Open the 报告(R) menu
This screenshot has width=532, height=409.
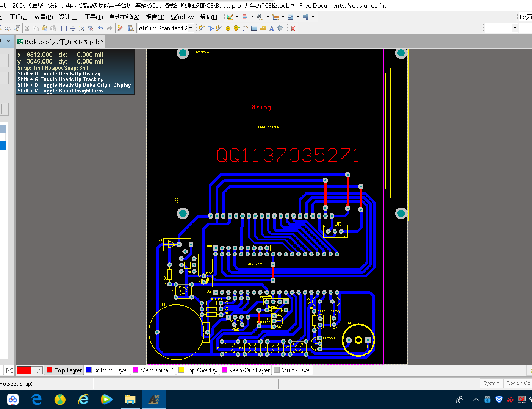[155, 17]
